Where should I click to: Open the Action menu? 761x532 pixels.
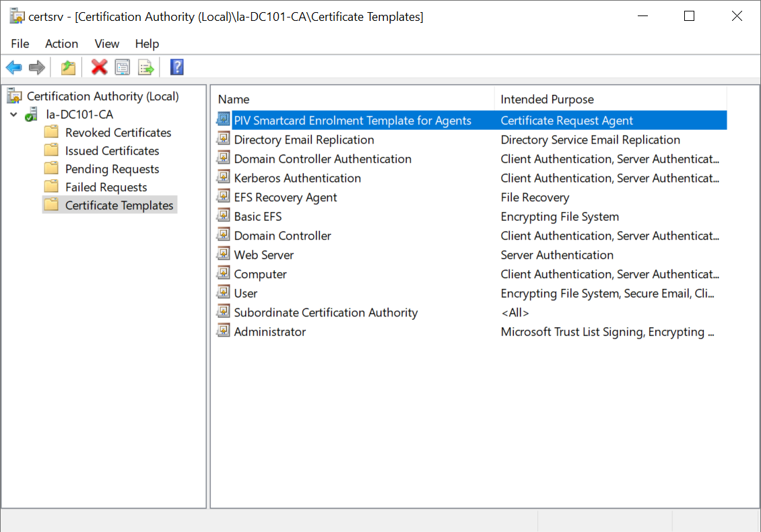tap(61, 44)
